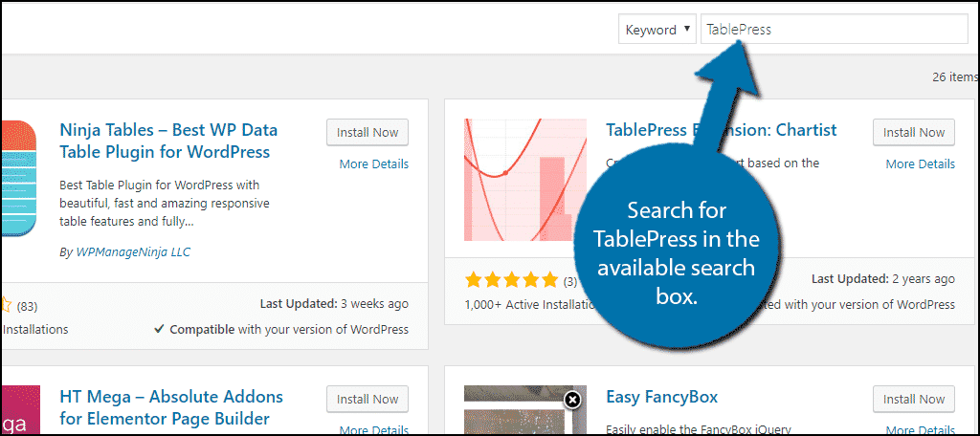The image size is (980, 436).
Task: Select the Ninja Tables description paragraph
Action: (x=165, y=204)
